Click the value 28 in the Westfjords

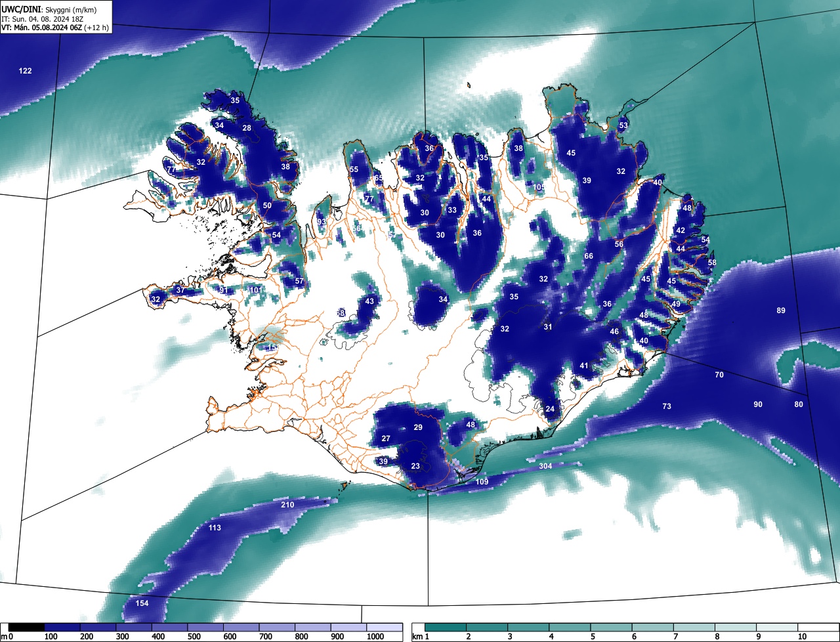pyautogui.click(x=247, y=128)
